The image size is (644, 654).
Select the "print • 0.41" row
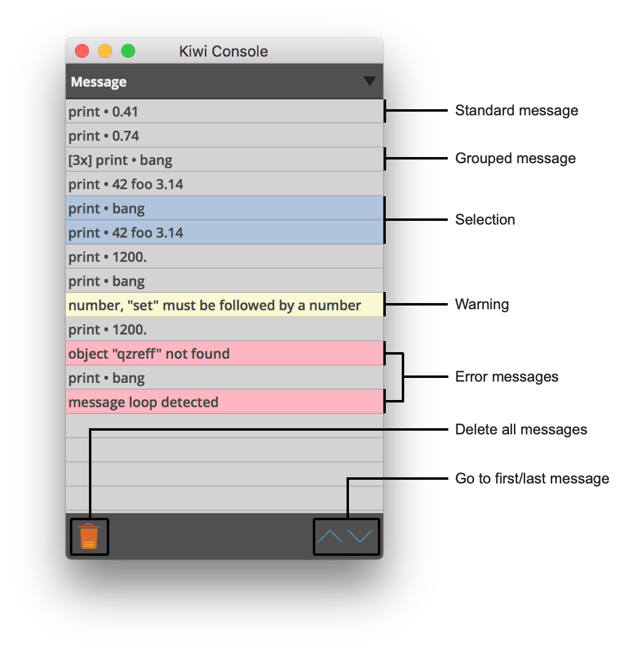click(x=224, y=112)
